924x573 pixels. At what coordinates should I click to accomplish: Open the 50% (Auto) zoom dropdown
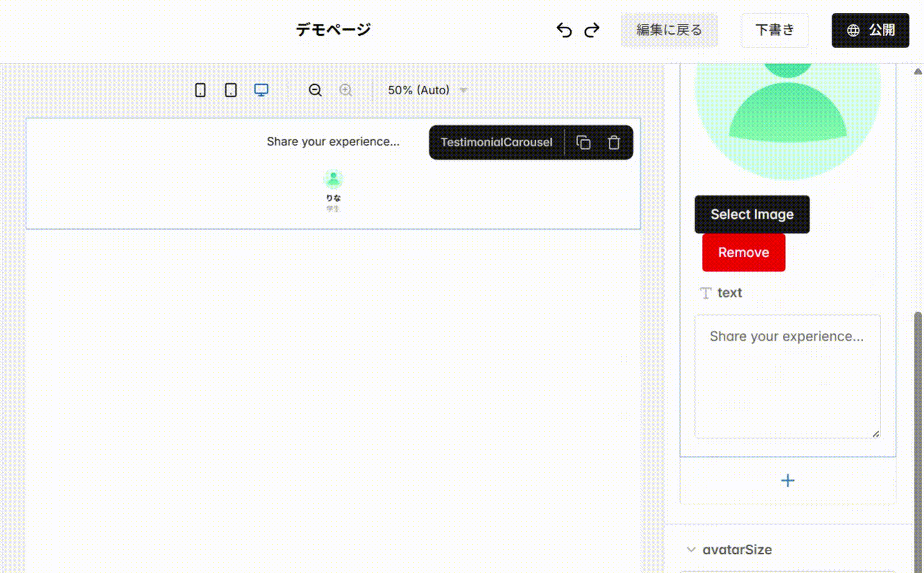pos(426,90)
